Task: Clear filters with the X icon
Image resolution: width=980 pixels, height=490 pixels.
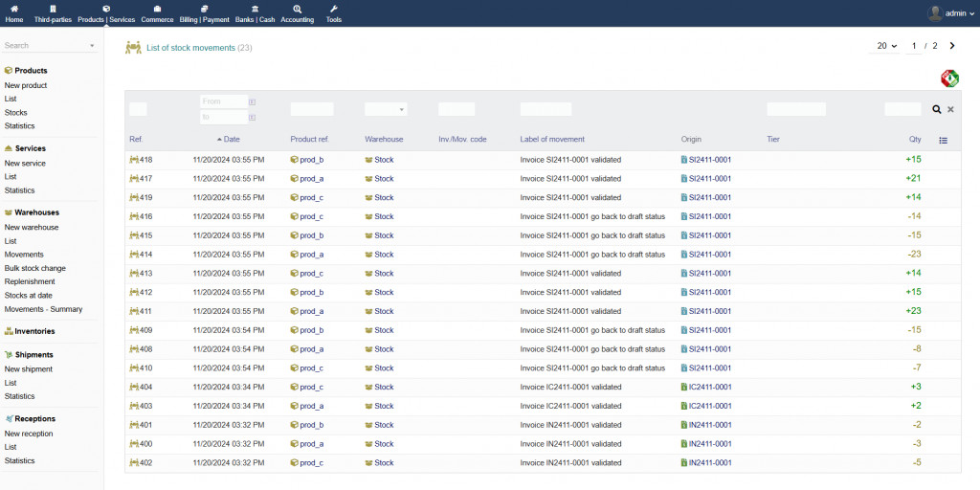Action: click(x=950, y=110)
